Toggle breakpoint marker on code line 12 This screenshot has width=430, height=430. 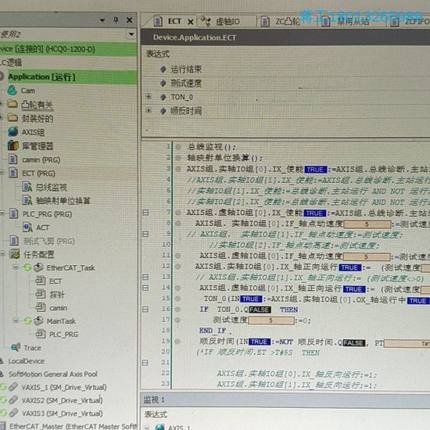click(x=178, y=267)
